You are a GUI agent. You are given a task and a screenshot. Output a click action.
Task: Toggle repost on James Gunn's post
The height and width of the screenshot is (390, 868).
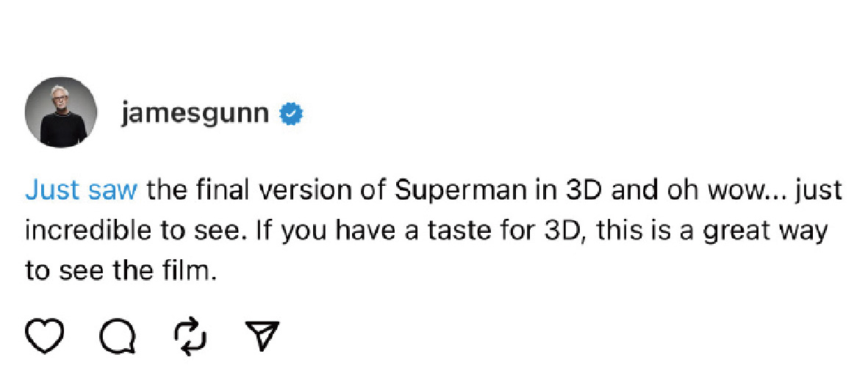(x=190, y=336)
